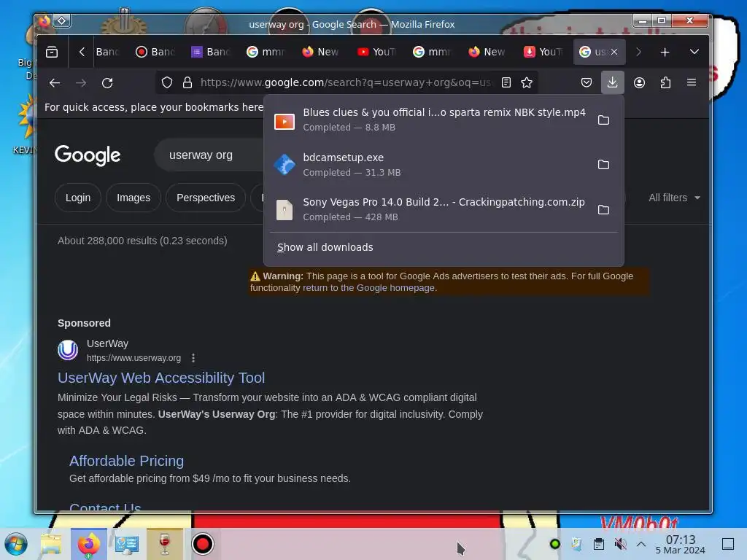Image resolution: width=747 pixels, height=560 pixels.
Task: Open the Windows Start button
Action: click(x=16, y=544)
